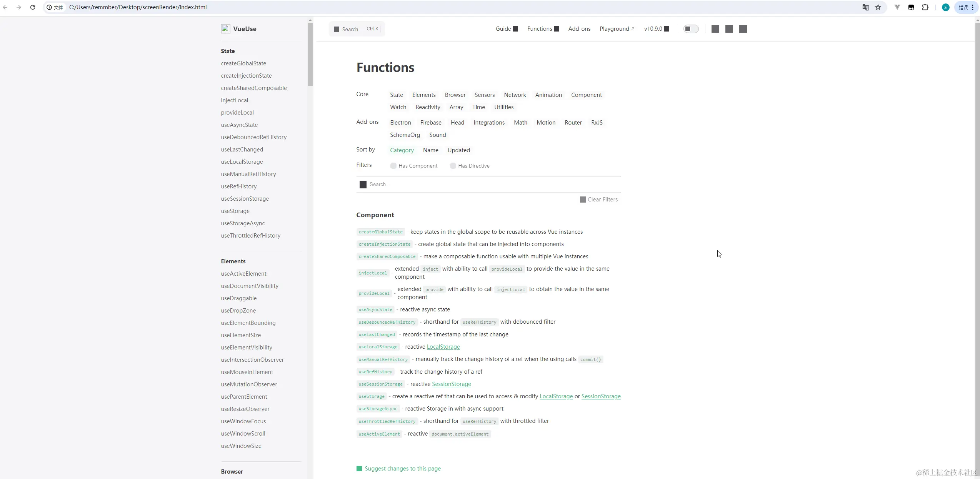Click the VueUse logo image
Image resolution: width=980 pixels, height=479 pixels.
pyautogui.click(x=225, y=29)
